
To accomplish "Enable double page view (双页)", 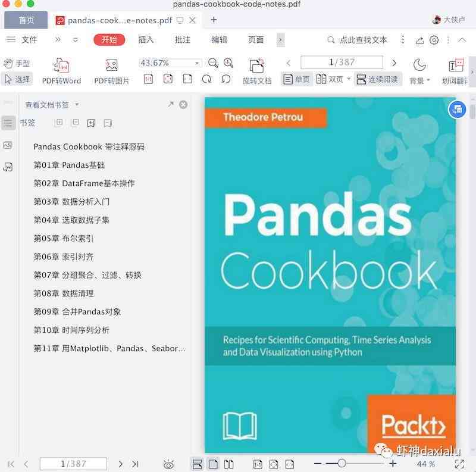I will point(330,80).
